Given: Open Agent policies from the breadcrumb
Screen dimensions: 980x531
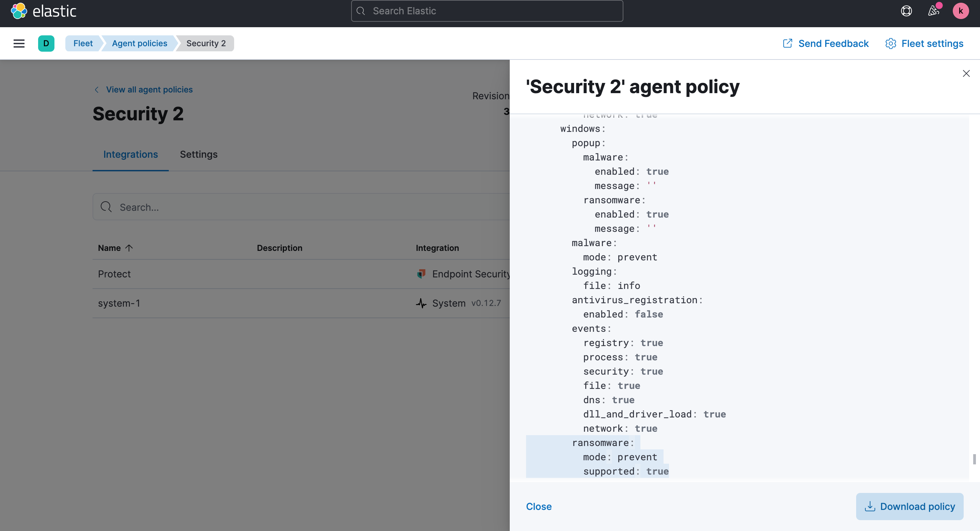Looking at the screenshot, I should click(x=139, y=43).
